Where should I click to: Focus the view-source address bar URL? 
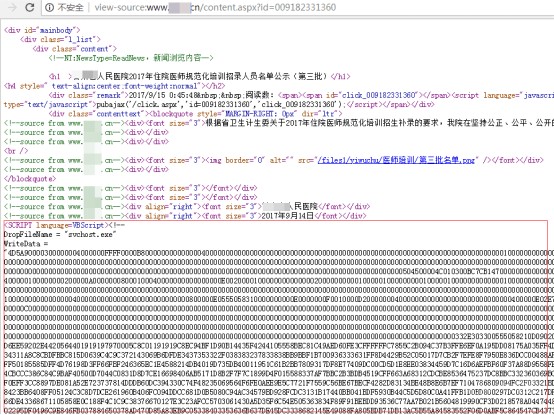click(215, 7)
